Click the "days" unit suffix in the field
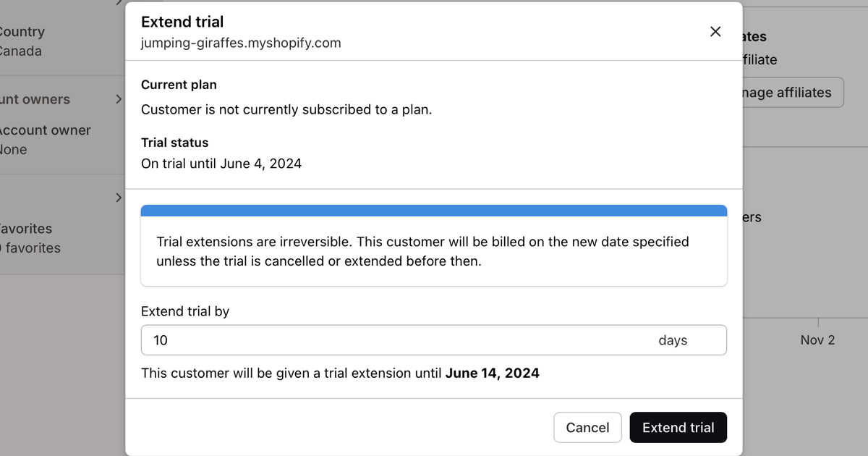Viewport: 868px width, 456px height. [673, 340]
